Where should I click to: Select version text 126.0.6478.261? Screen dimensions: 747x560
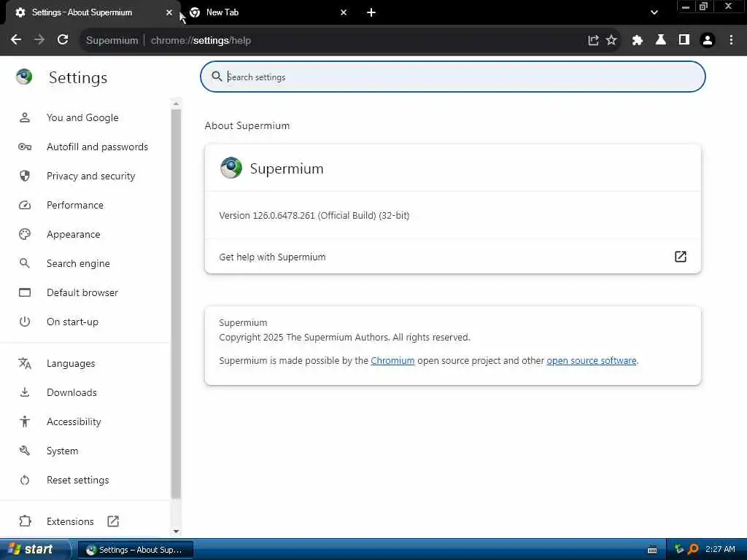pyautogui.click(x=284, y=215)
